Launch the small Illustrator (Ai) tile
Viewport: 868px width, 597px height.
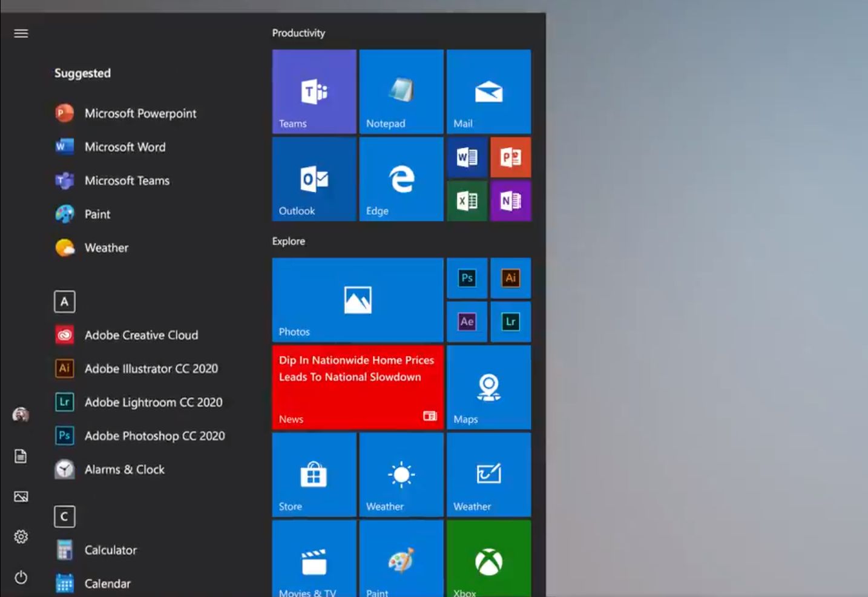pos(510,279)
